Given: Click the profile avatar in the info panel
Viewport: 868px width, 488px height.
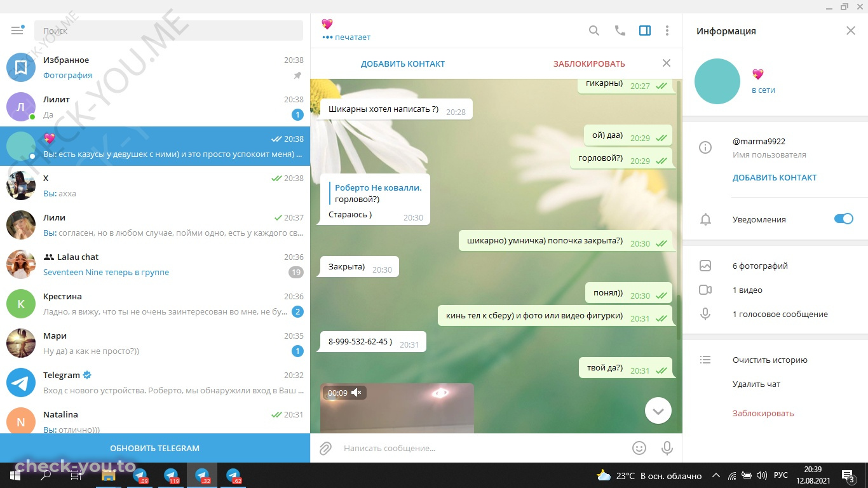Looking at the screenshot, I should point(717,81).
